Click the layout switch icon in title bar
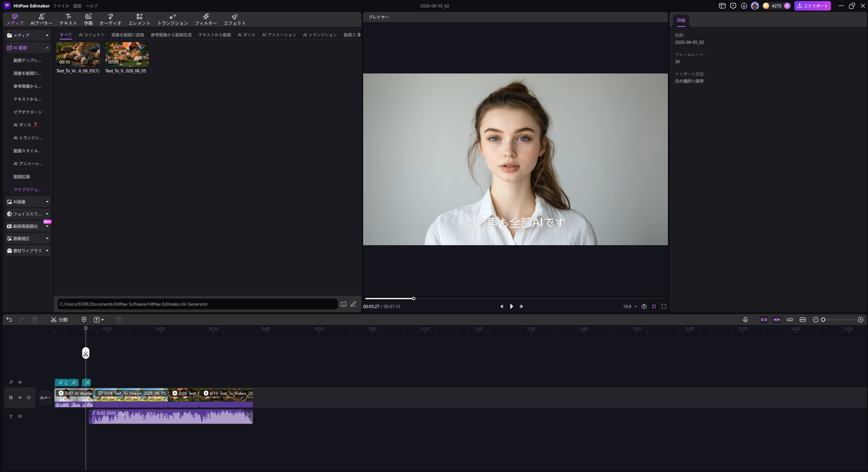868x472 pixels. click(722, 6)
